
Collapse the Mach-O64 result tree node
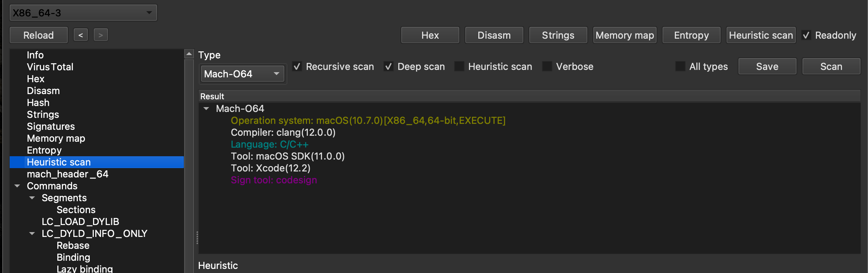point(206,109)
